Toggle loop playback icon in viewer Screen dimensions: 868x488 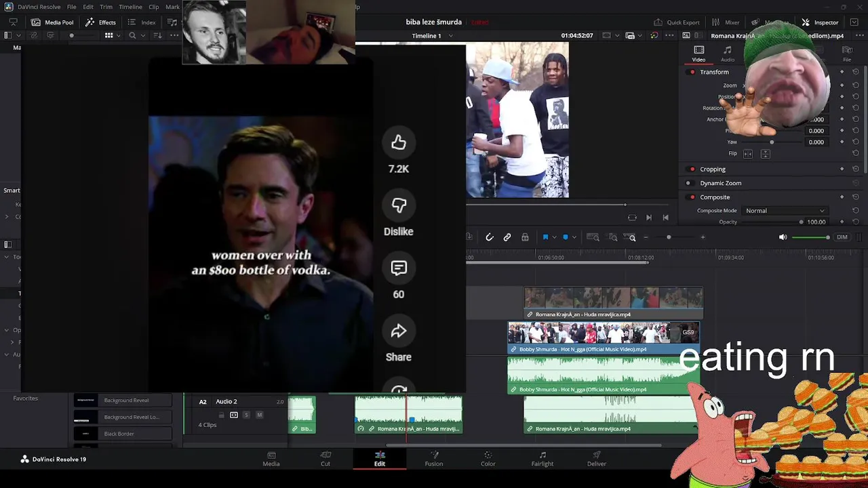coord(632,218)
